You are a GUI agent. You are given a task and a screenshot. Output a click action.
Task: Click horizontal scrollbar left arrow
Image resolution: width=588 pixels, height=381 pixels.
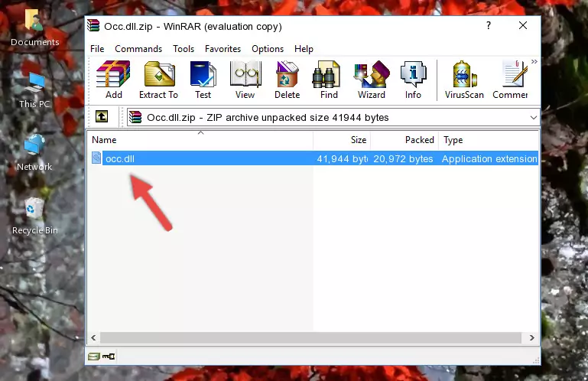click(x=94, y=338)
